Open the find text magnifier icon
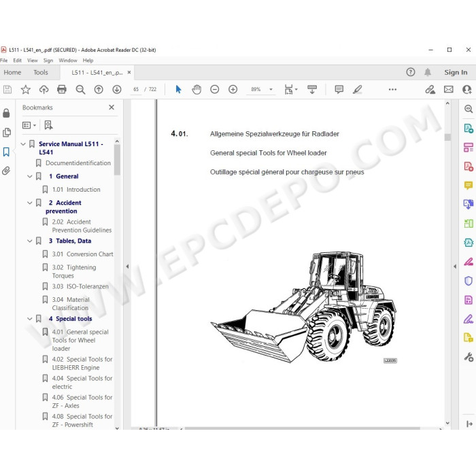The width and height of the screenshot is (476, 476). click(x=80, y=89)
